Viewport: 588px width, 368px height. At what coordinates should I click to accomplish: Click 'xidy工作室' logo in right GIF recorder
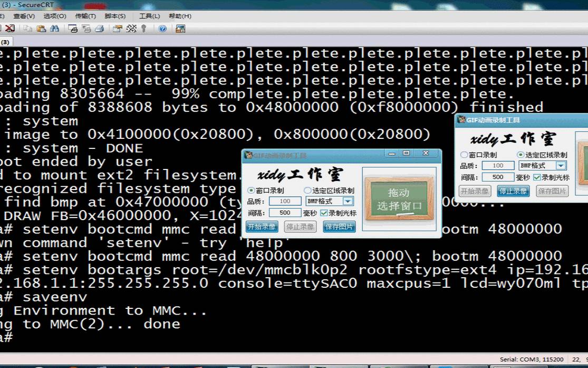513,139
